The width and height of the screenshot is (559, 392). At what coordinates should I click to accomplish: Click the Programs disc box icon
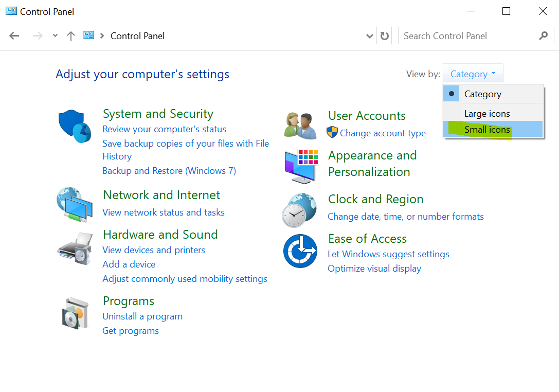pyautogui.click(x=75, y=312)
